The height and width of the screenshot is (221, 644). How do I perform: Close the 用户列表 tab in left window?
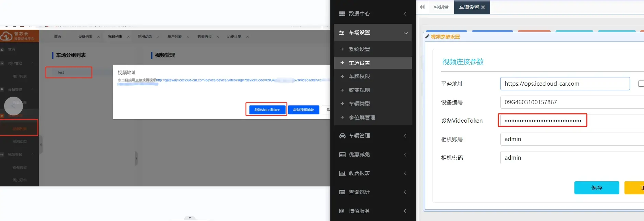click(x=188, y=37)
